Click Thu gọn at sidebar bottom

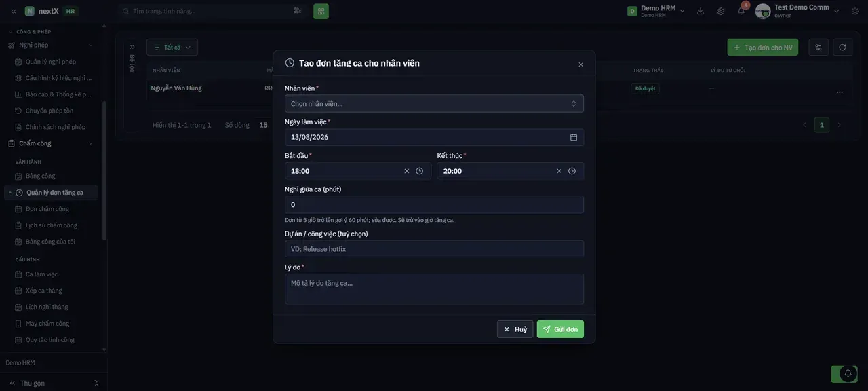click(33, 383)
